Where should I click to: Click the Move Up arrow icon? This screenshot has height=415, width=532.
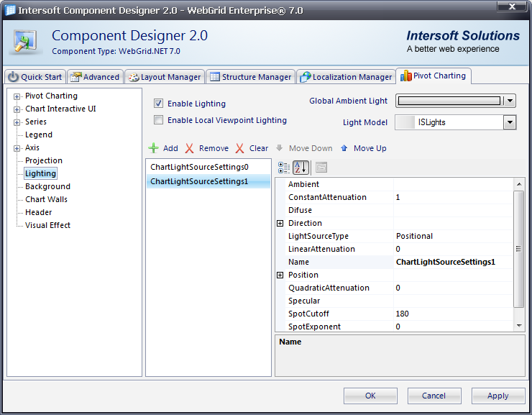tap(344, 148)
